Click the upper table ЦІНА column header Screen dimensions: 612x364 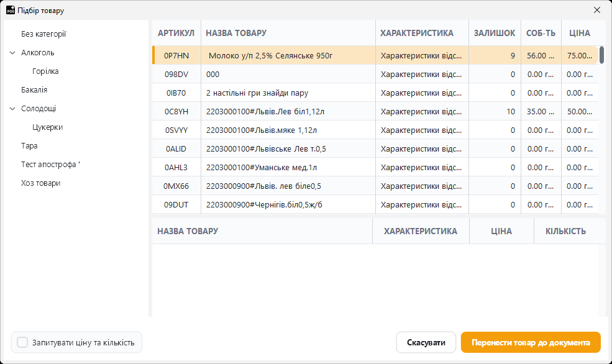(580, 33)
